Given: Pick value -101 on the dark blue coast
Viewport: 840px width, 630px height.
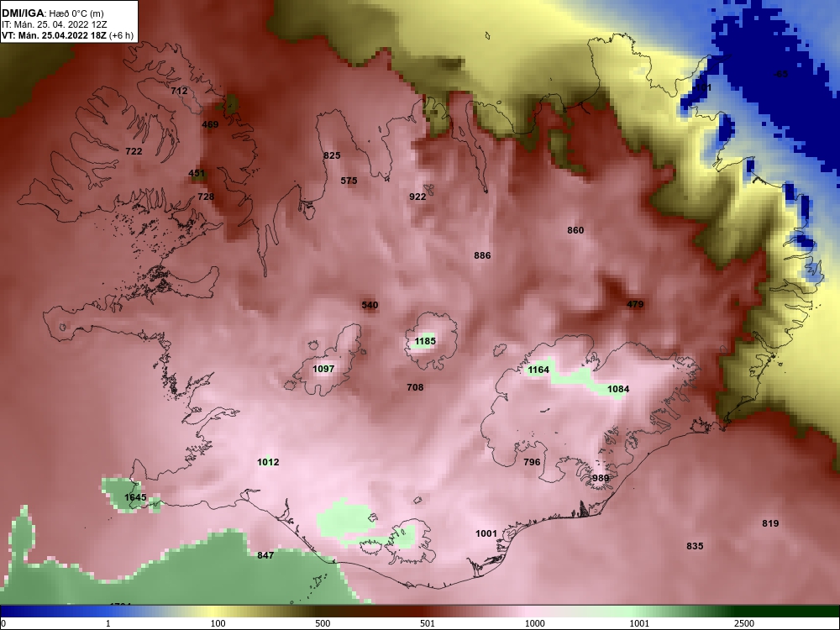Looking at the screenshot, I should tap(701, 87).
